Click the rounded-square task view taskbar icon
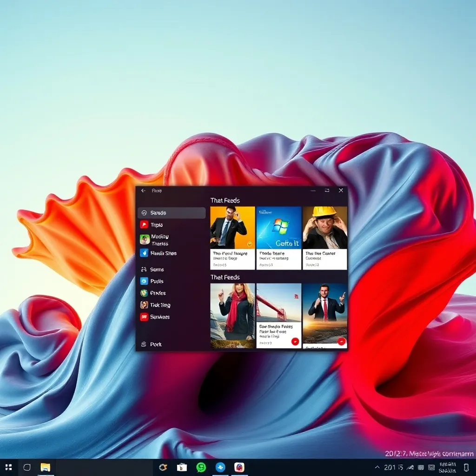Image resolution: width=476 pixels, height=476 pixels. [27, 467]
